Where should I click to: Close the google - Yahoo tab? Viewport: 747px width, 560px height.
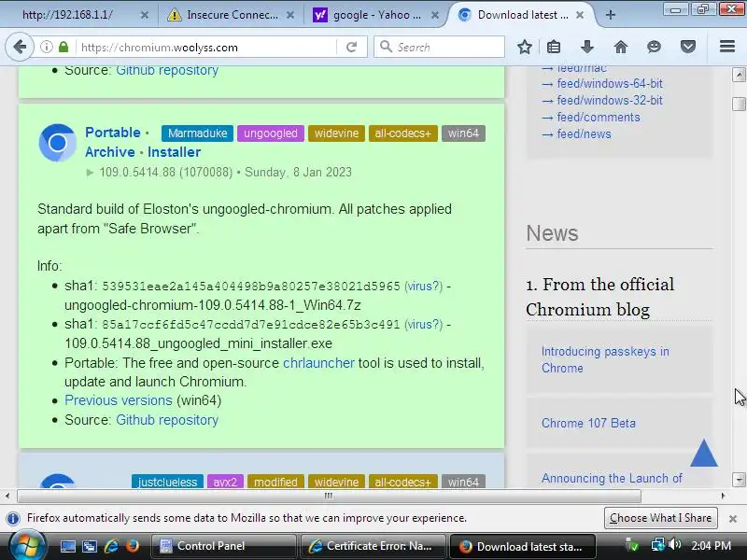(434, 15)
